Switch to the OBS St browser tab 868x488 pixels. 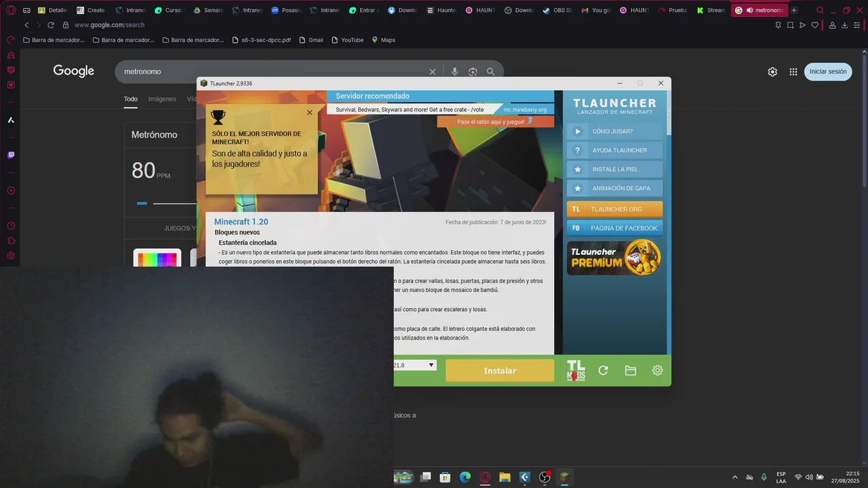(557, 10)
